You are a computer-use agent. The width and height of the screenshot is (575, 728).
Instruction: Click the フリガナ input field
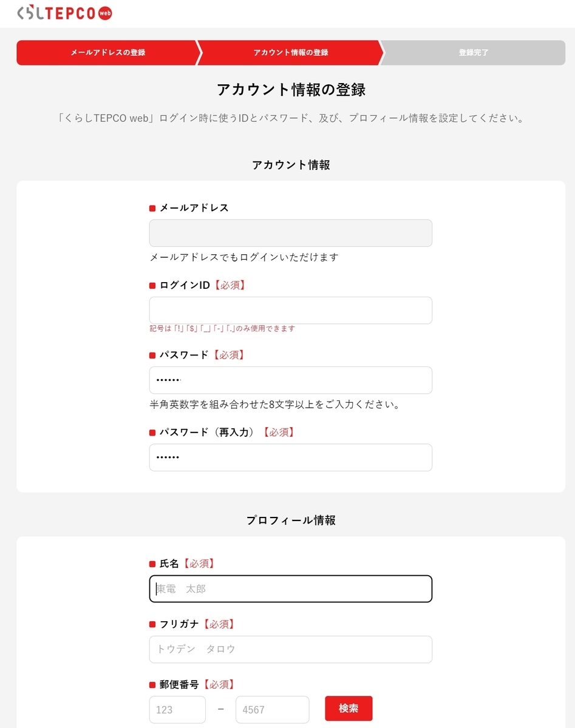(x=291, y=649)
